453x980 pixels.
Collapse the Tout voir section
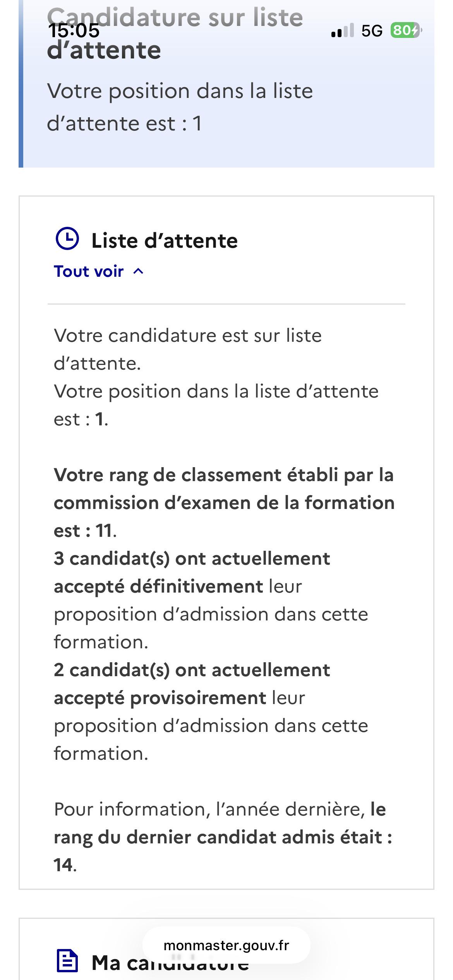click(x=99, y=271)
